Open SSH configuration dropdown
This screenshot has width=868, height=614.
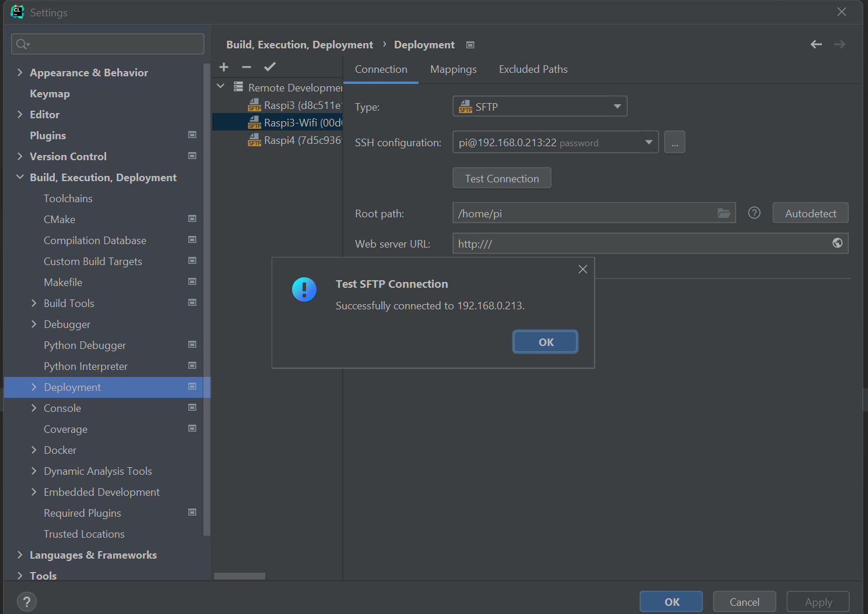coord(556,142)
